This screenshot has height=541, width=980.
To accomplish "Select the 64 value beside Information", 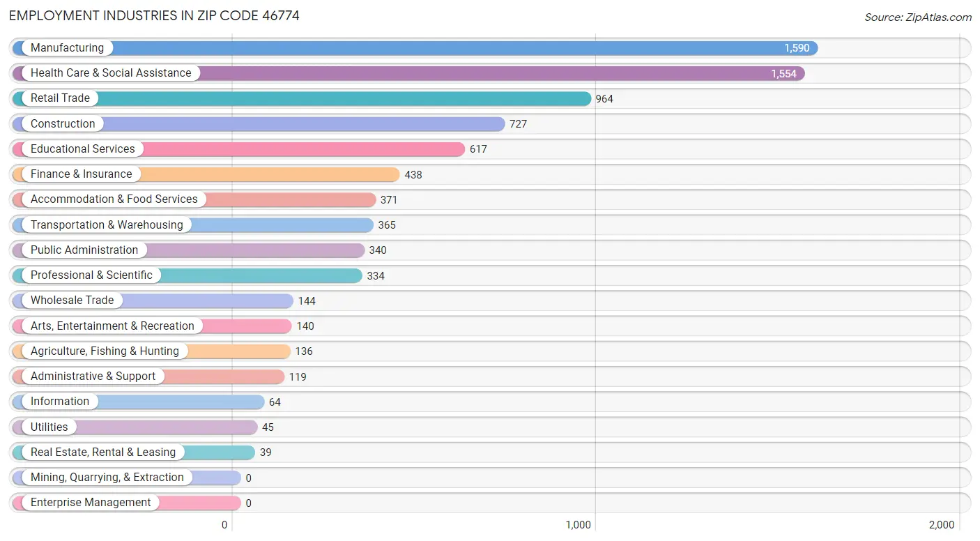I will tap(275, 402).
